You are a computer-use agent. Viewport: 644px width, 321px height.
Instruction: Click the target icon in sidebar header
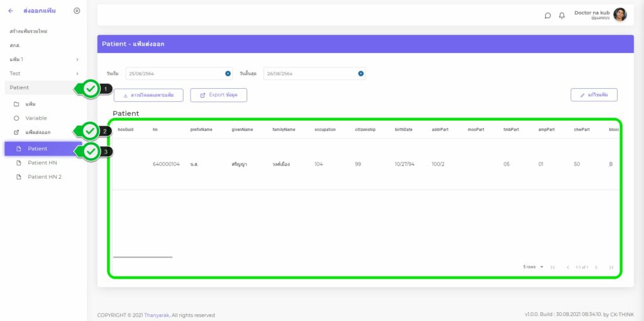(x=77, y=11)
